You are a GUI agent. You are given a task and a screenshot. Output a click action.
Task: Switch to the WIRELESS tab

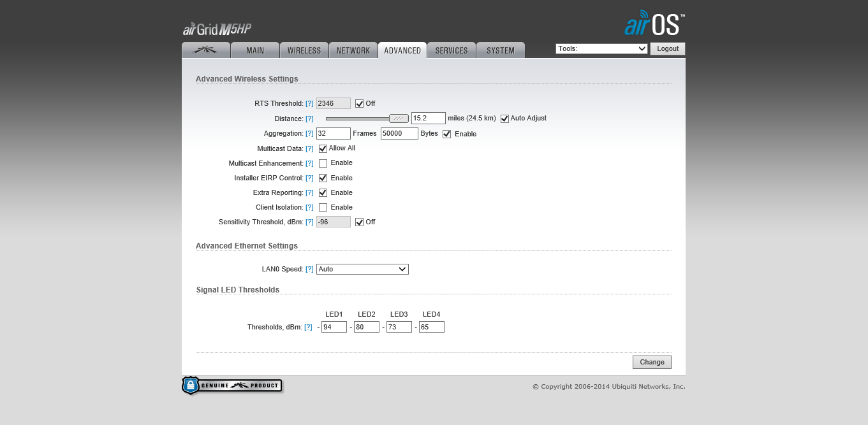pos(304,50)
